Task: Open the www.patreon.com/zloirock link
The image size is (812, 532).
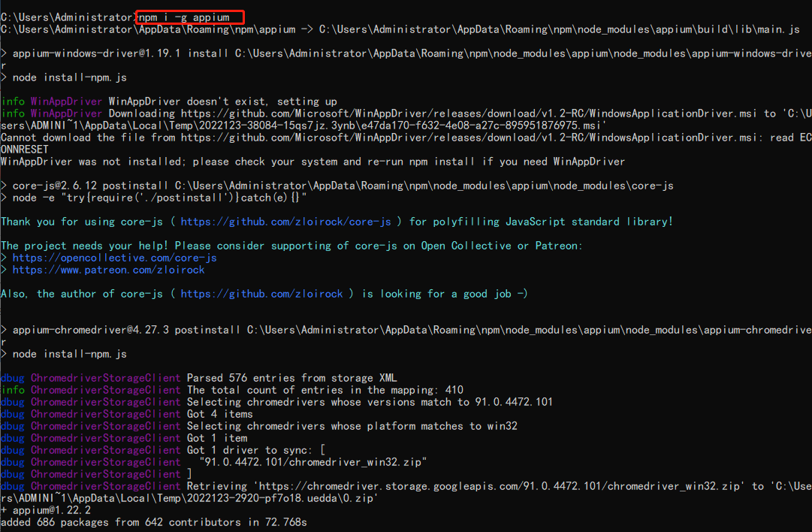Action: 108,270
